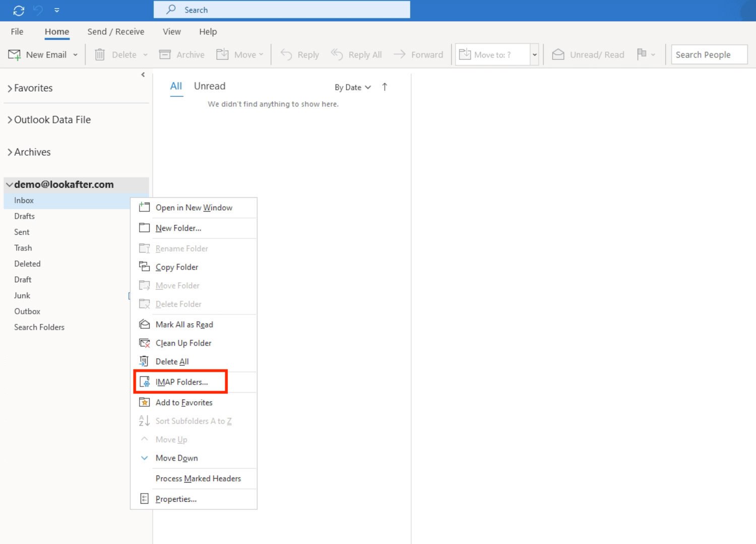
Task: Open the Drafts folder
Action: [x=24, y=216]
